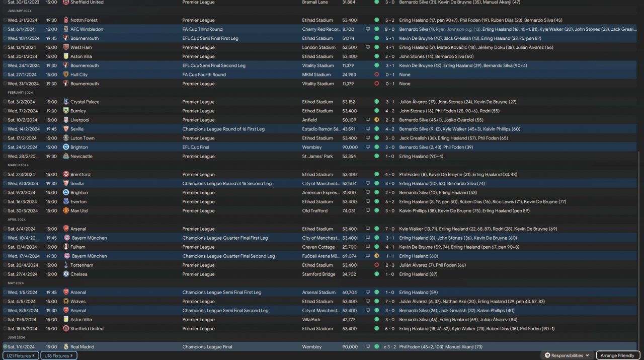Click the APRIL 2024 month header
The image size is (644, 360).
17,220
